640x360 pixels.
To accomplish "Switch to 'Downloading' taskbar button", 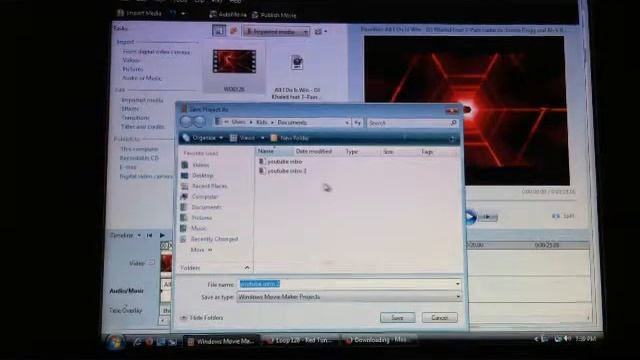I will click(379, 340).
